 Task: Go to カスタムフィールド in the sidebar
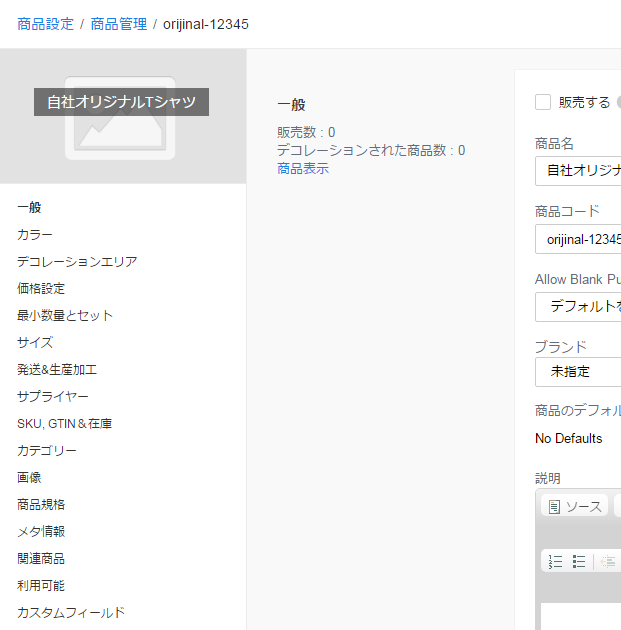click(71, 613)
